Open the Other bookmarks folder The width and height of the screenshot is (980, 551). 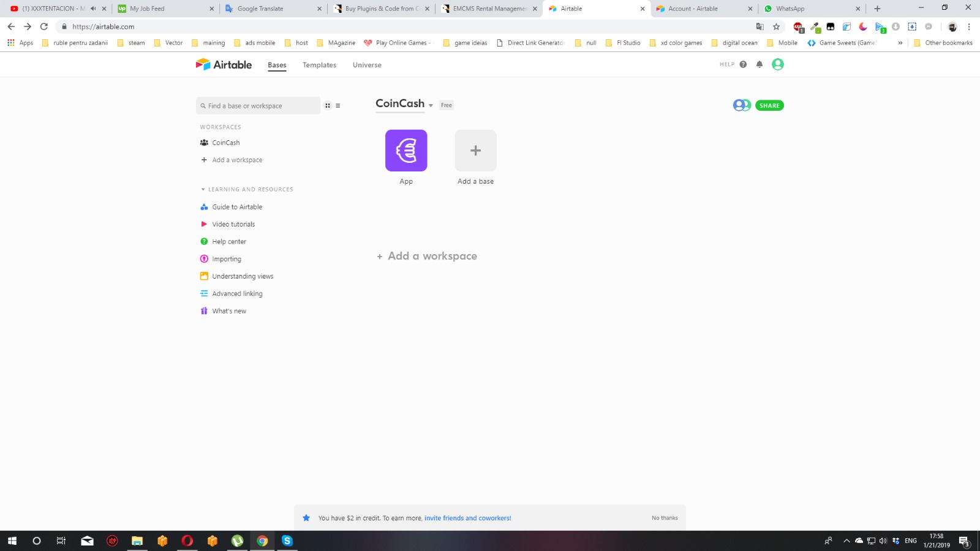(x=943, y=43)
